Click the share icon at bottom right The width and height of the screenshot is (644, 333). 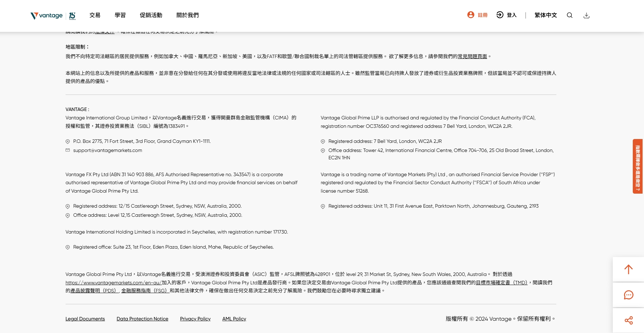pyautogui.click(x=628, y=320)
